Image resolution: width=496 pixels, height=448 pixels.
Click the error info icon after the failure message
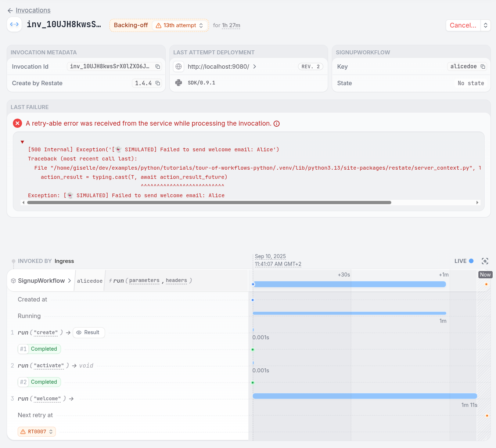[x=277, y=123]
